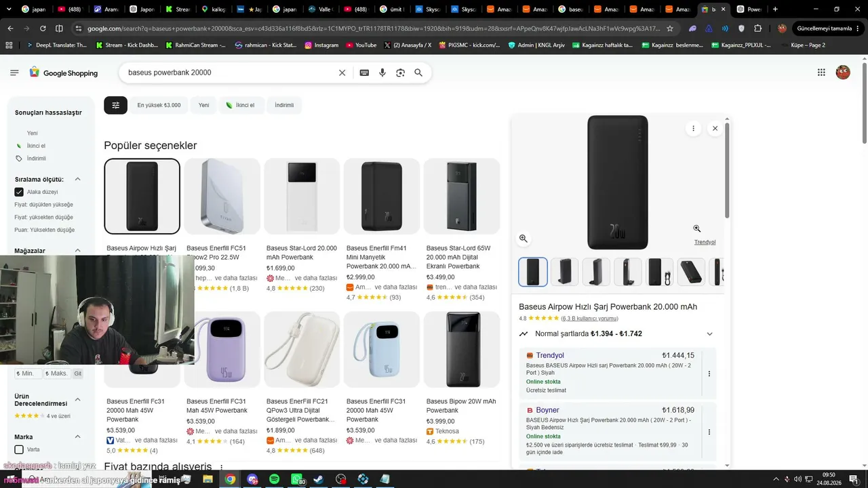The height and width of the screenshot is (488, 868).
Task: Apply the Yeni filter chip
Action: tap(203, 105)
